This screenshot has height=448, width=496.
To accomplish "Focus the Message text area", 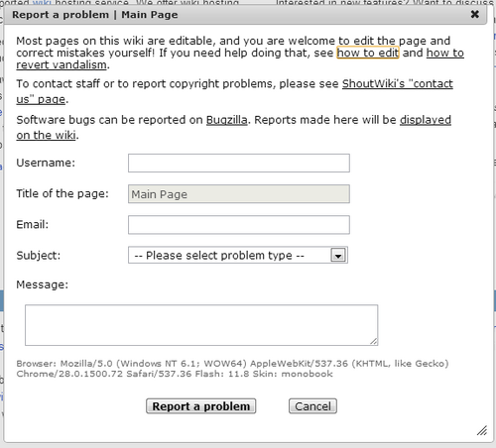I will click(201, 325).
